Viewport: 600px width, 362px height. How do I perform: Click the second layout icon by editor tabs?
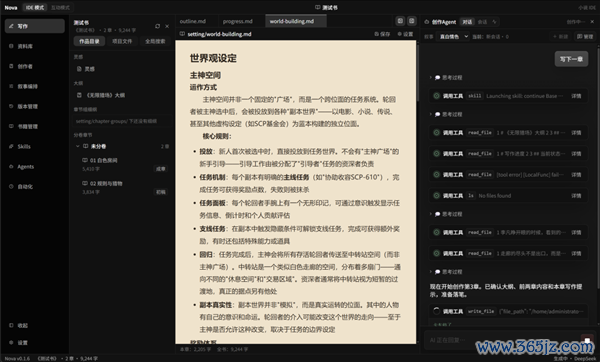click(412, 21)
